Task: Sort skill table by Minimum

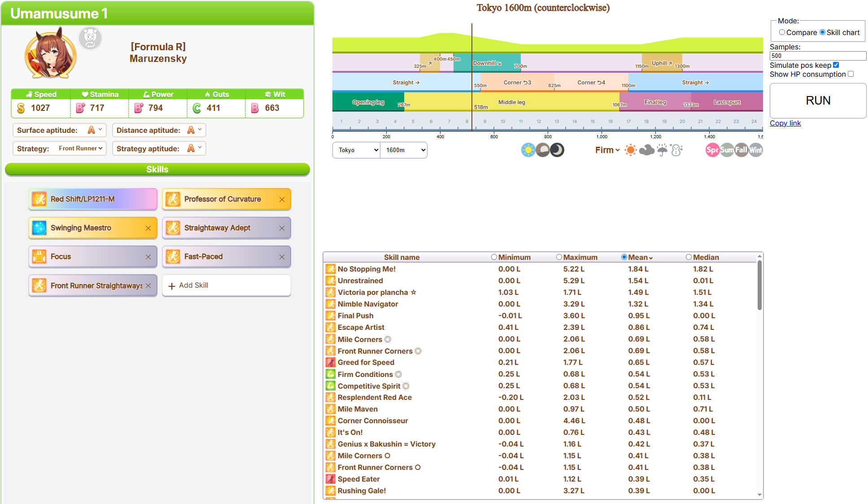Action: 494,257
